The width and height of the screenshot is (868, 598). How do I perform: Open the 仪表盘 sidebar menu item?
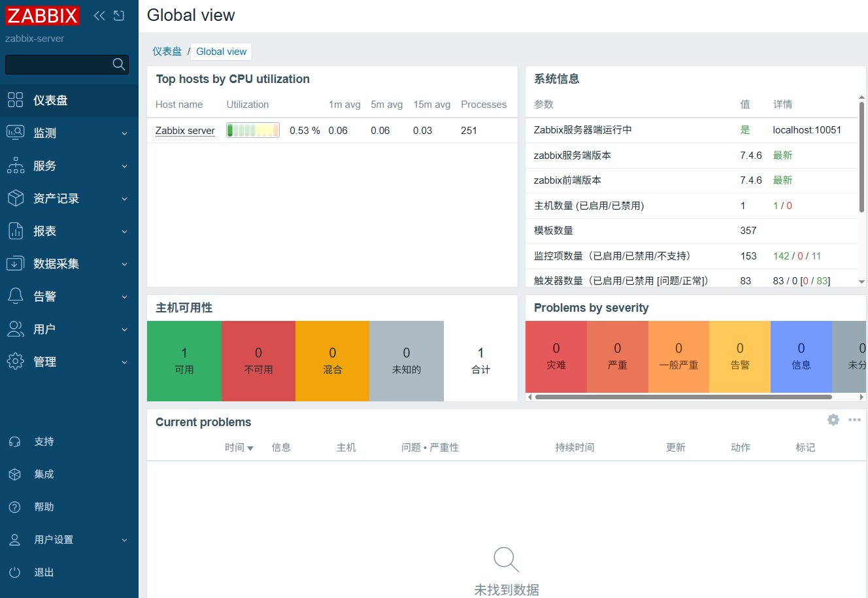(x=69, y=100)
